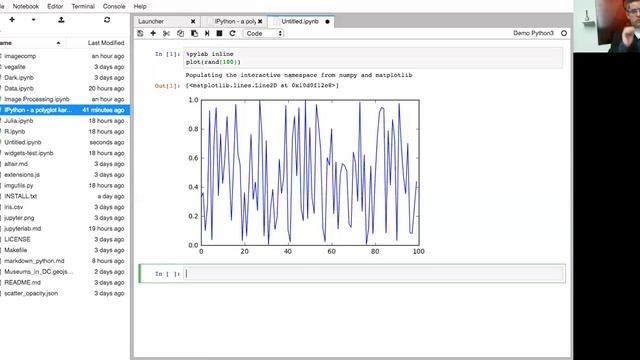Select the highlighted IPython - a polyglot file
Viewport: 640px width, 360px height.
pyautogui.click(x=65, y=110)
